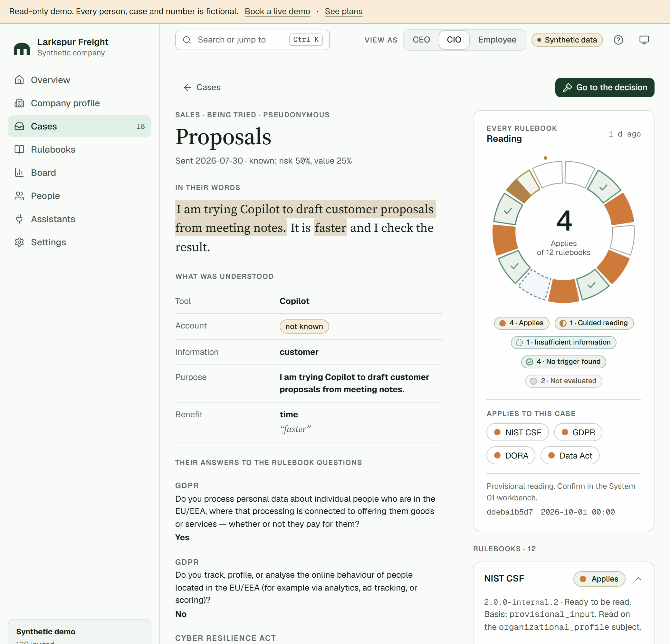Click the 4 No trigger found chip
Viewport: 670px width, 644px height.
[563, 362]
